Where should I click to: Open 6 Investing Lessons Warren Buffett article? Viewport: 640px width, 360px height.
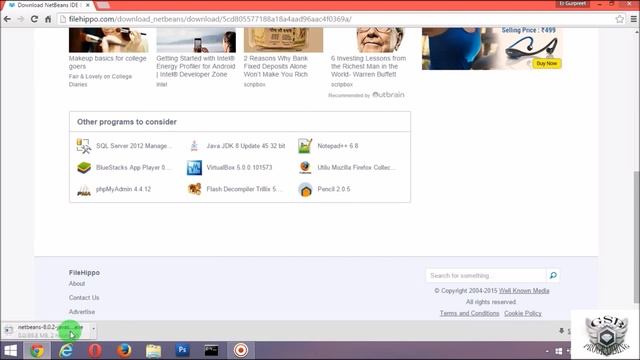click(x=368, y=66)
